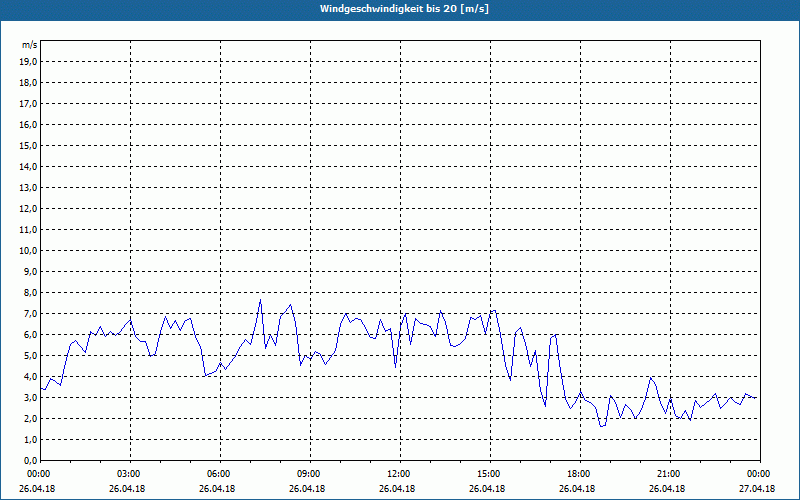Screen dimensions: 800x500
Task: Click the "5,0" y-axis value
Action: click(x=30, y=356)
